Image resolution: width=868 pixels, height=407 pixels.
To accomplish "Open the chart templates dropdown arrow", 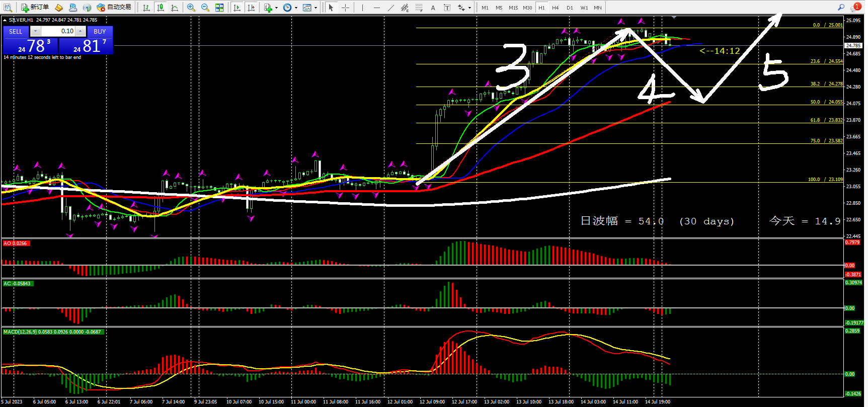I will click(x=315, y=8).
